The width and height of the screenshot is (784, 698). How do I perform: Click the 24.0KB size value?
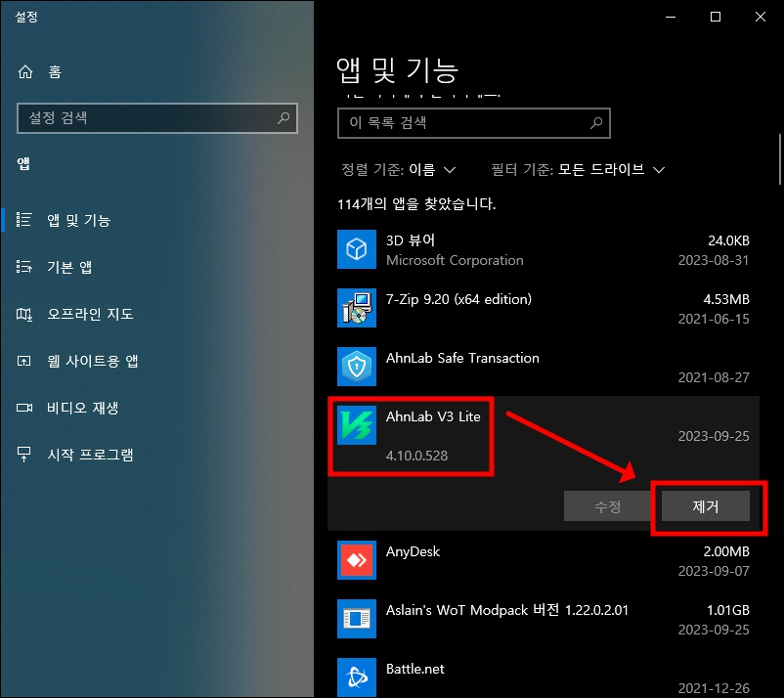pyautogui.click(x=728, y=240)
